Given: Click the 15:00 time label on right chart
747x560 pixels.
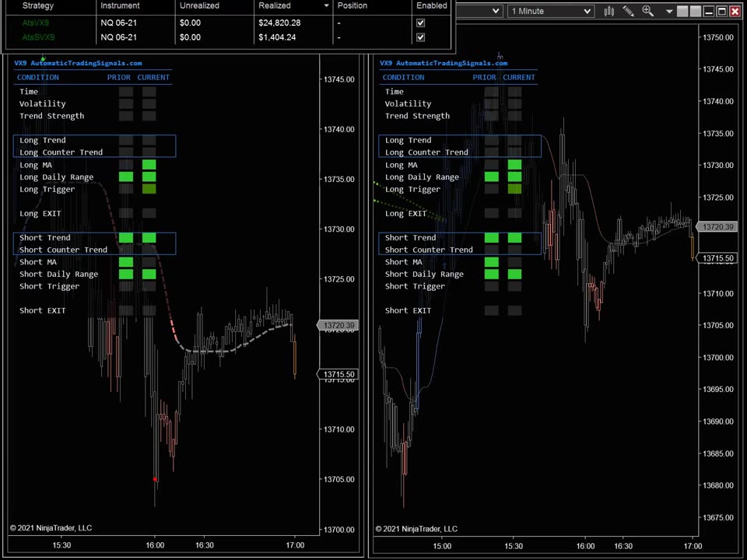Looking at the screenshot, I should (x=442, y=546).
